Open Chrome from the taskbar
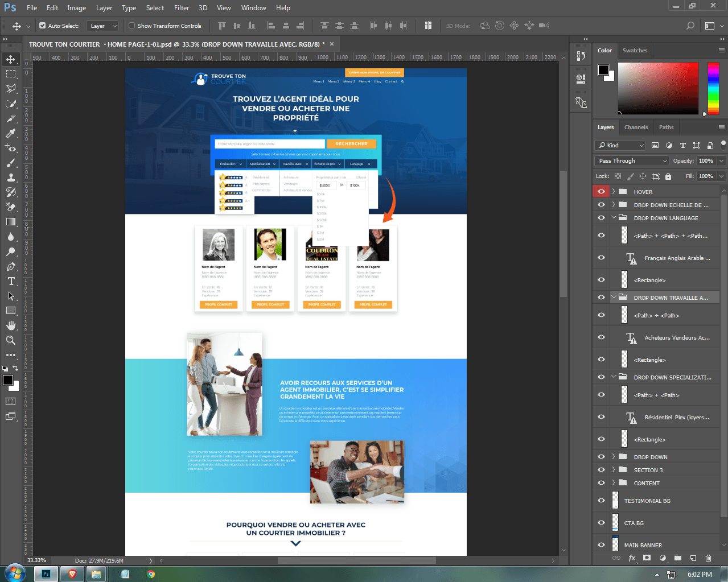 pos(151,574)
